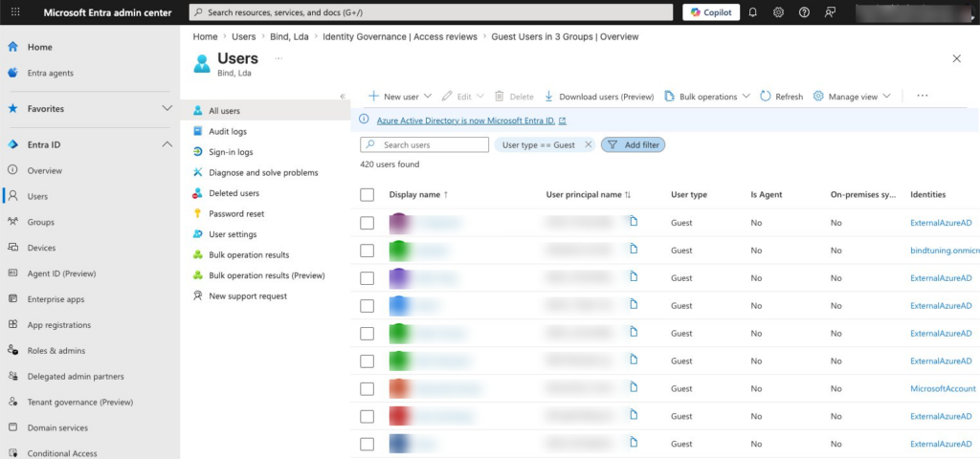Launch the Copilot button
Image resolution: width=980 pixels, height=459 pixels.
coord(710,12)
